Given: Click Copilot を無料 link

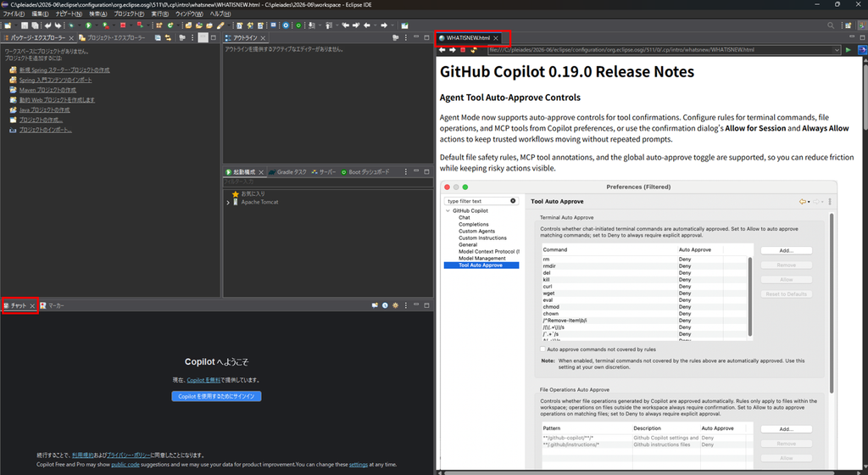Looking at the screenshot, I should (x=203, y=380).
